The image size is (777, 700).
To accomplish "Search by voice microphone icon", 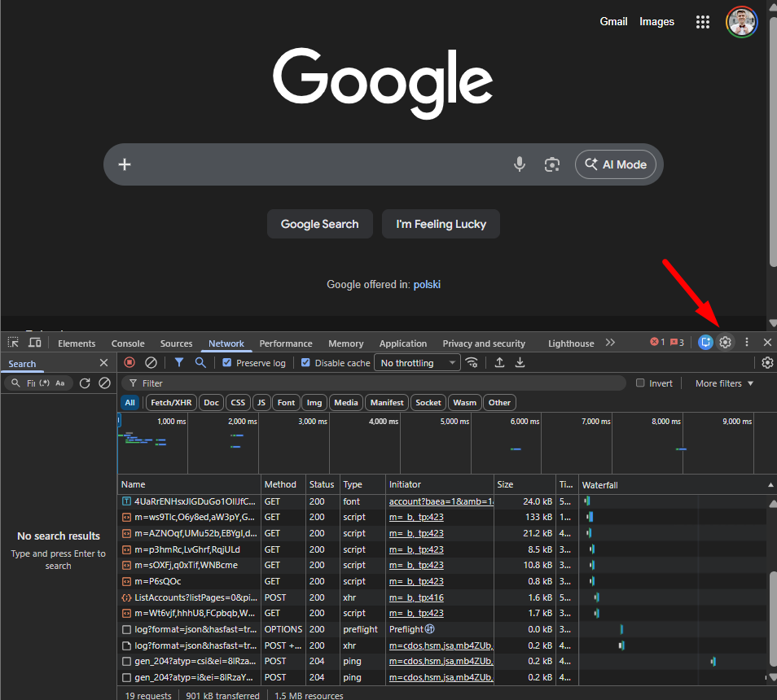I will tap(520, 164).
